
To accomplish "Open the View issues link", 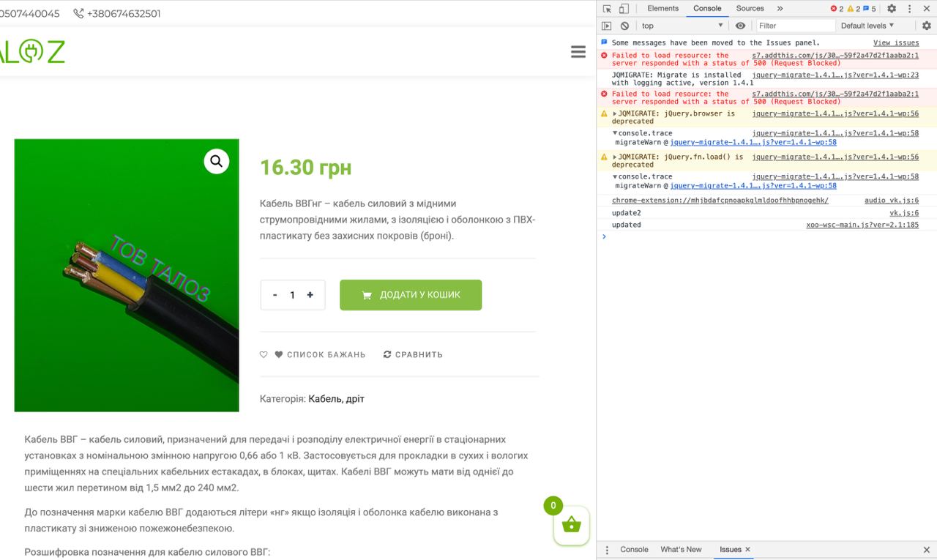I will coord(896,43).
